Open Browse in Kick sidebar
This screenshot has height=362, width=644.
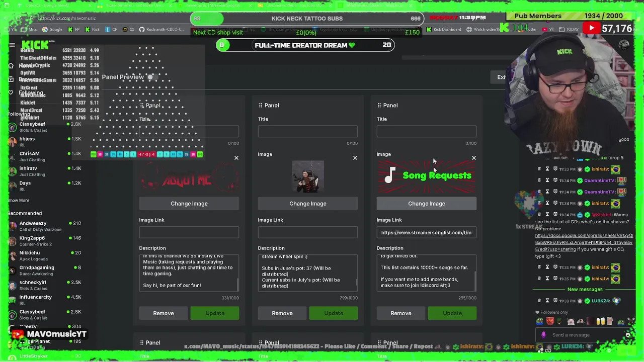[23, 79]
